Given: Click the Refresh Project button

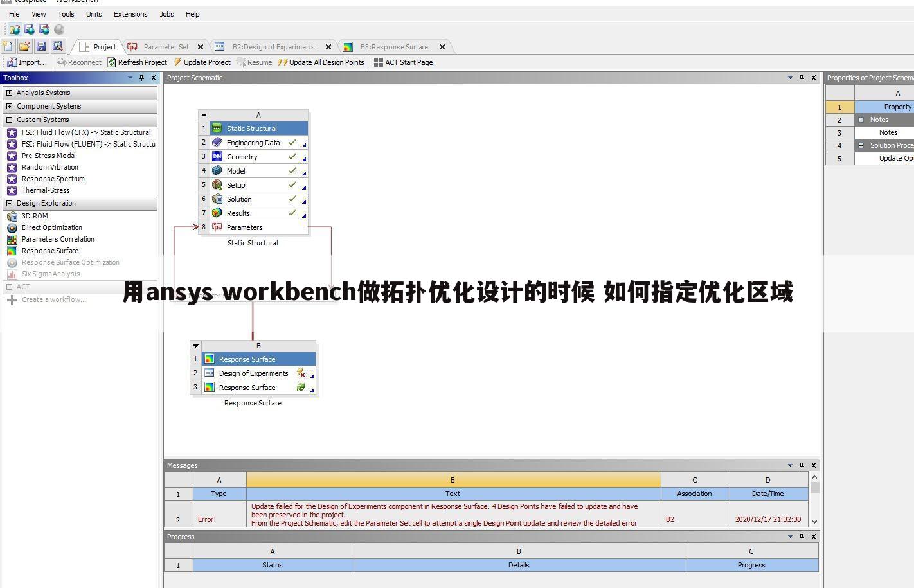Looking at the screenshot, I should click(x=138, y=62).
